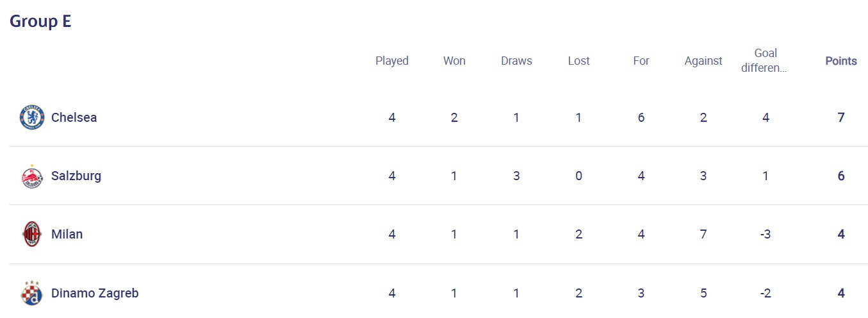Click the Dinamo Zagreb club crest icon
This screenshot has height=318, width=868.
tap(31, 294)
